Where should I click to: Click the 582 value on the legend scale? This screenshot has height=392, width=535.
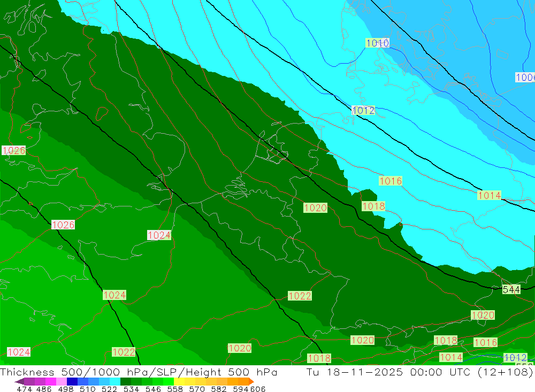[x=218, y=389]
